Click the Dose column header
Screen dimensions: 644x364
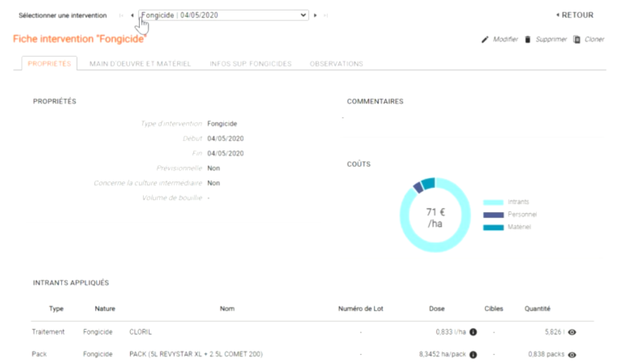tap(436, 309)
